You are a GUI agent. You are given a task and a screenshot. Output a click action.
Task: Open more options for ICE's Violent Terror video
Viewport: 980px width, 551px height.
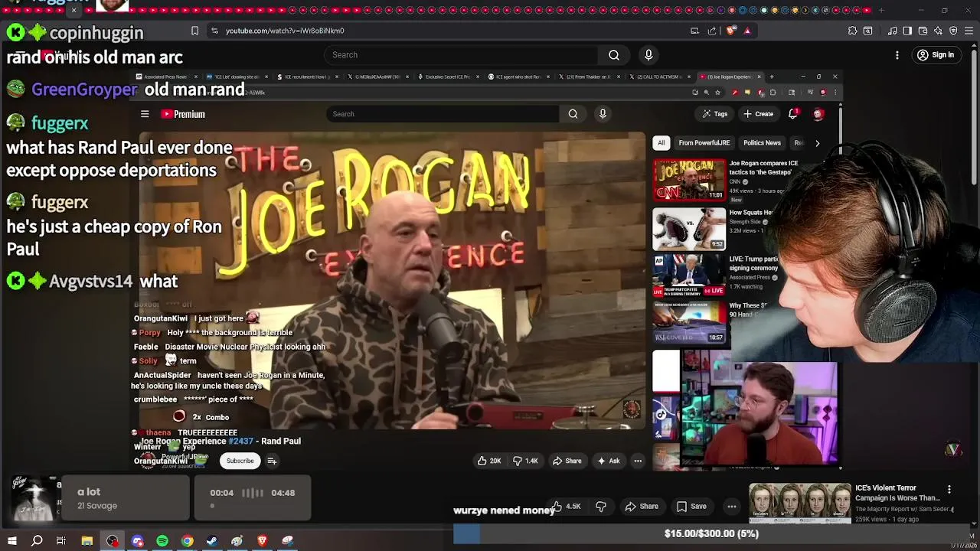[949, 489]
